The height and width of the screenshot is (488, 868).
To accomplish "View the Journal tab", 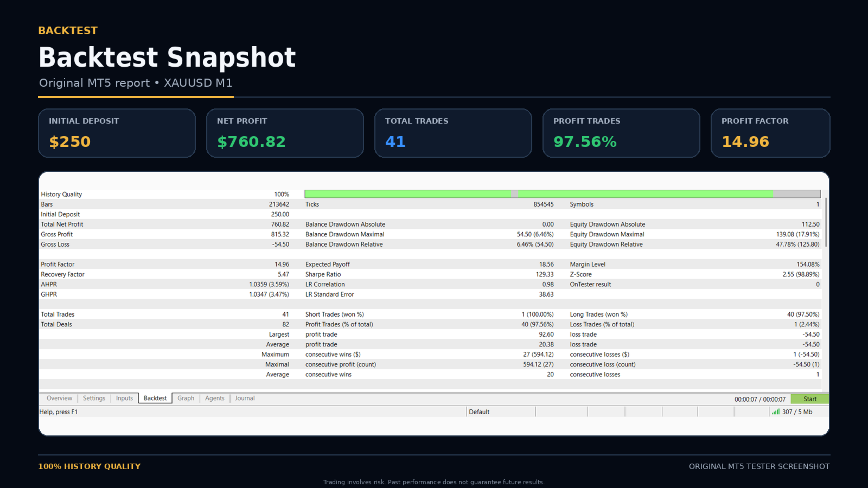I will (245, 399).
